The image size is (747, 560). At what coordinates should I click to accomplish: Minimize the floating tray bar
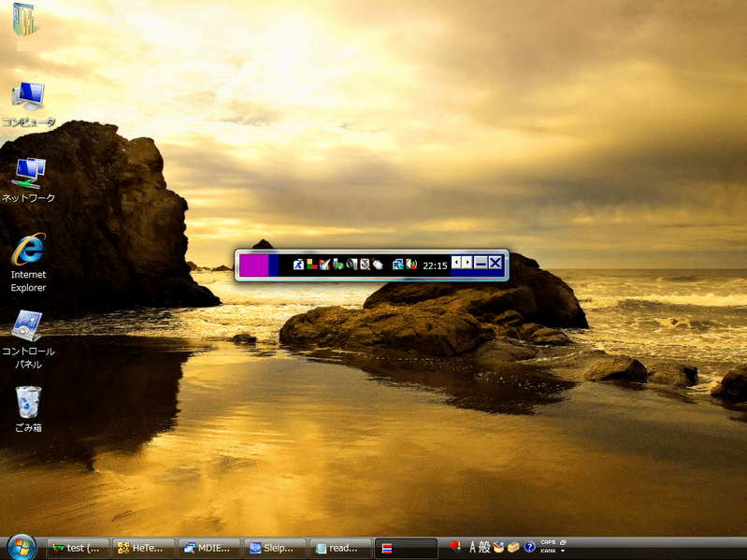[x=481, y=264]
